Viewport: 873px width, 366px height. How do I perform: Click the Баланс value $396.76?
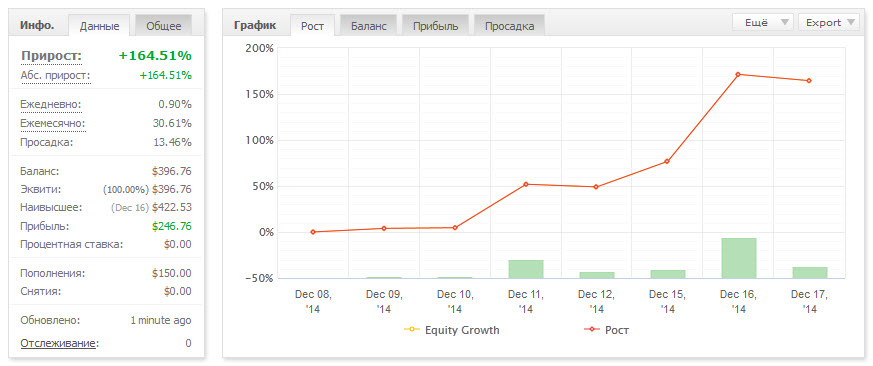point(171,172)
